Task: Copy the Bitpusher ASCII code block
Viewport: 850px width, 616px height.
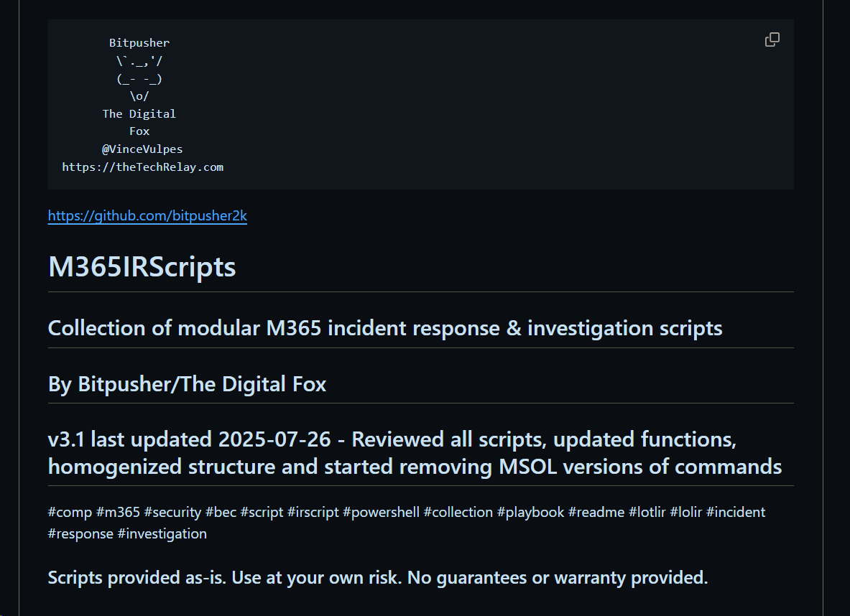Action: 772,39
